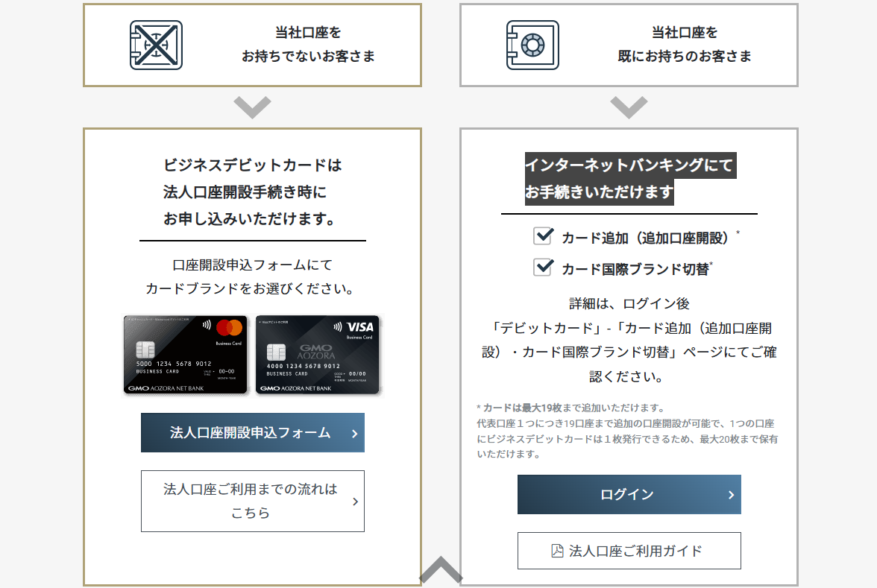Click the up chevron at the page bottom
This screenshot has height=588, width=877.
coord(441,570)
